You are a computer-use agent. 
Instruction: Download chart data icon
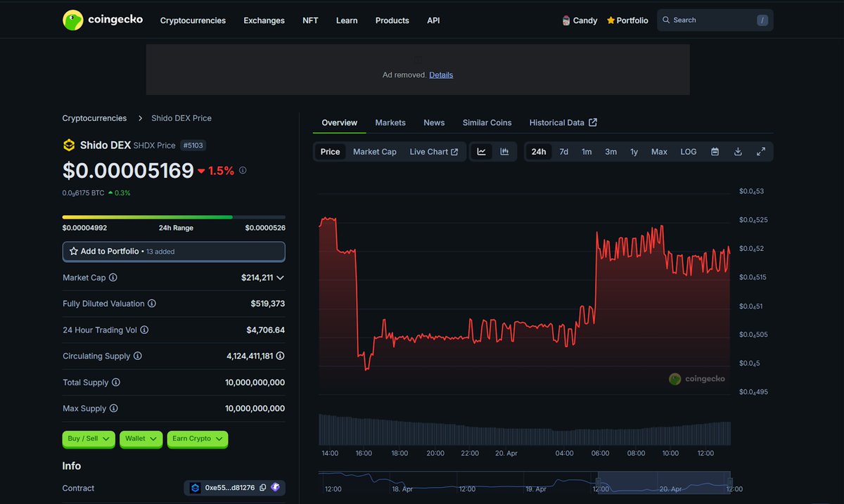pyautogui.click(x=738, y=152)
